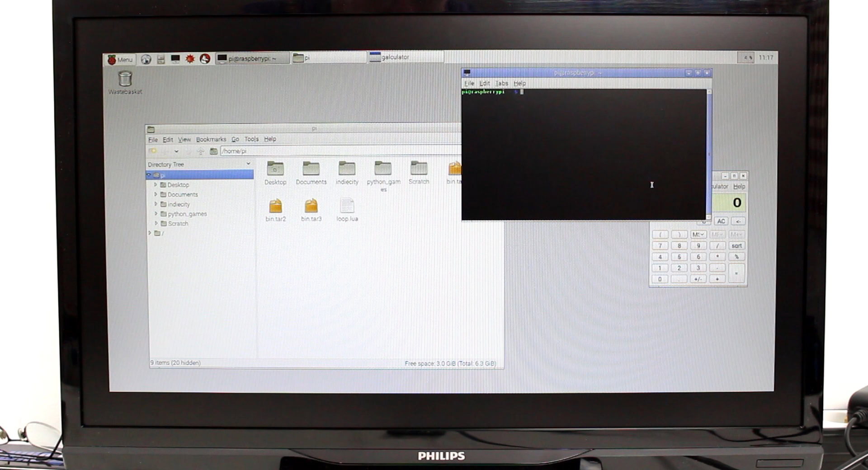Collapse the pi node in directory tree

(149, 175)
